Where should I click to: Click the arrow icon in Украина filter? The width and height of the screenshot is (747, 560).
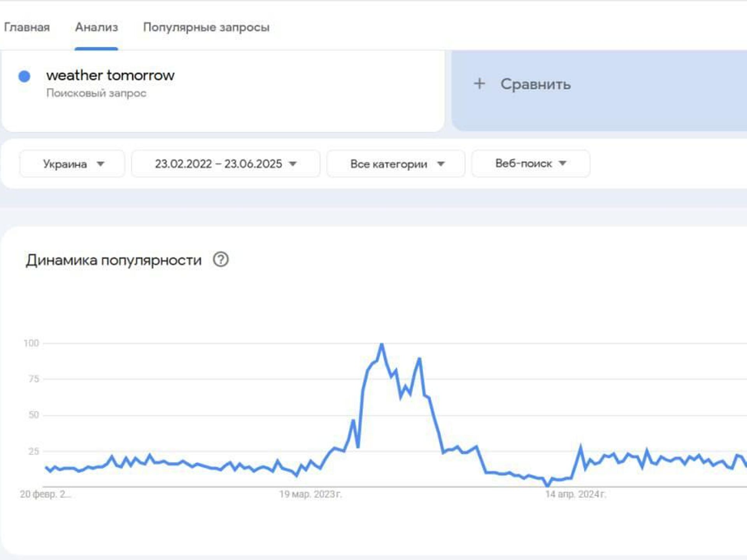click(x=100, y=164)
